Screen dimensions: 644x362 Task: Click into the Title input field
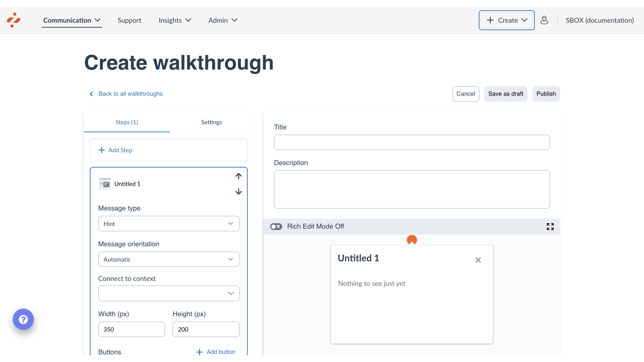click(x=412, y=142)
